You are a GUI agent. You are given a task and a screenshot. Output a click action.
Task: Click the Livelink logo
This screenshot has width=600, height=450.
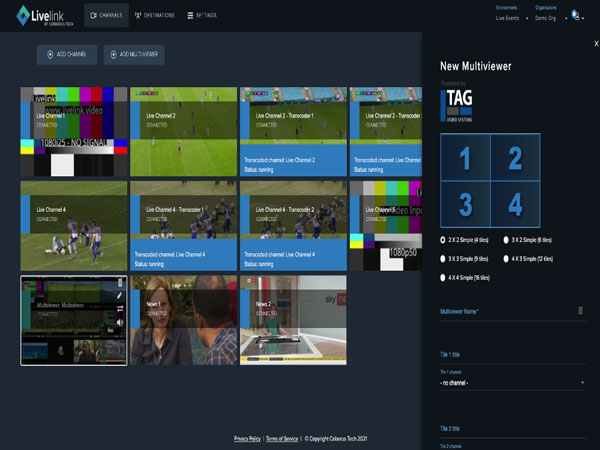coord(44,16)
